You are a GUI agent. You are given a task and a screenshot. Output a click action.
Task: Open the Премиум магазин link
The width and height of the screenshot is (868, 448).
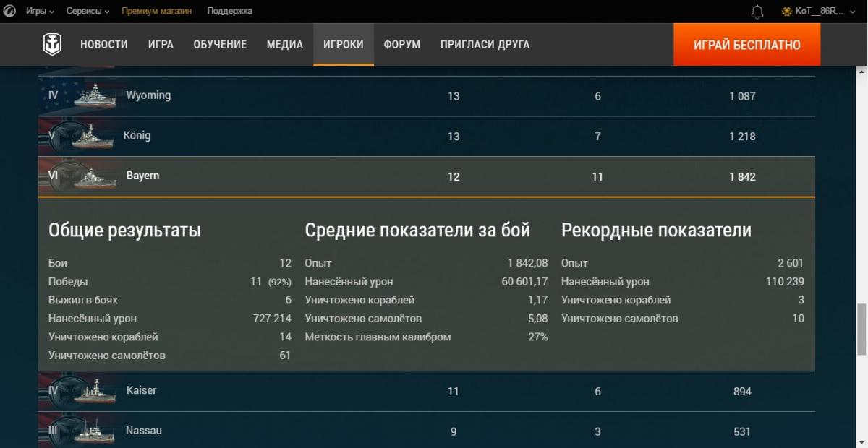(158, 12)
